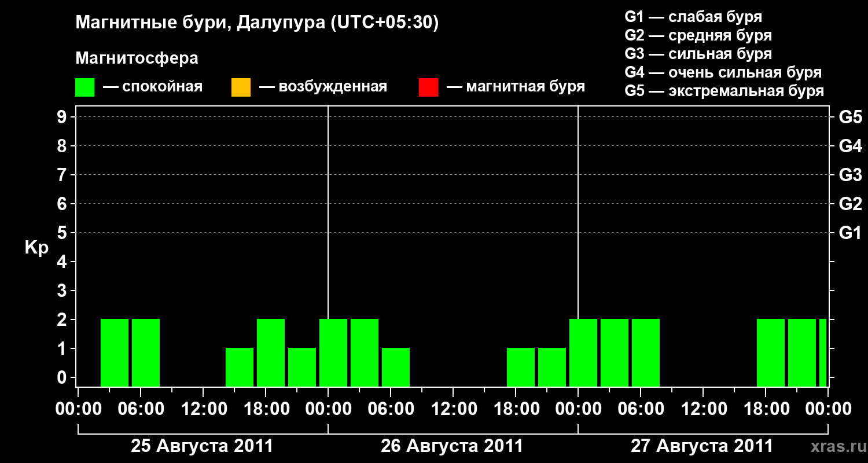Click the Kp 1 bar at 18:00 on 26 August
The height and width of the screenshot is (463, 868).
521,367
